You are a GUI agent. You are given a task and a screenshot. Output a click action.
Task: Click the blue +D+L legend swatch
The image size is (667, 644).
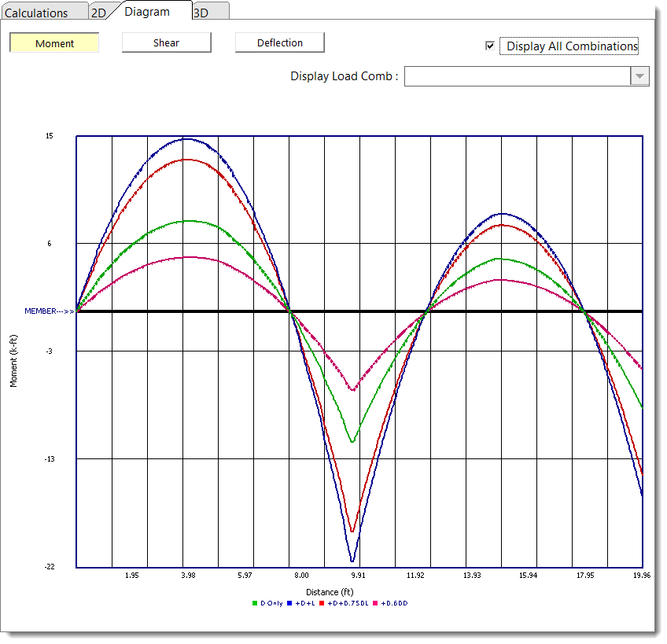coord(290,603)
